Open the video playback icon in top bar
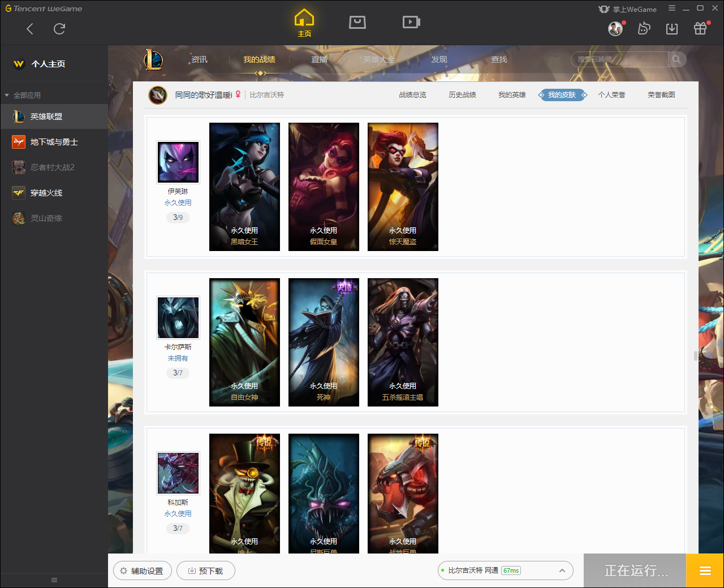724x588 pixels. click(411, 22)
